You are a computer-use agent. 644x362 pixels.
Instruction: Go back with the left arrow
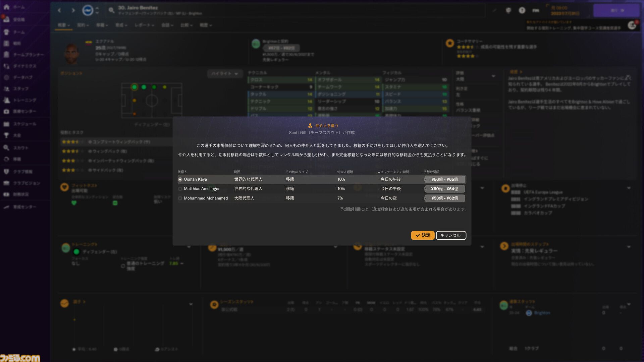(x=59, y=10)
